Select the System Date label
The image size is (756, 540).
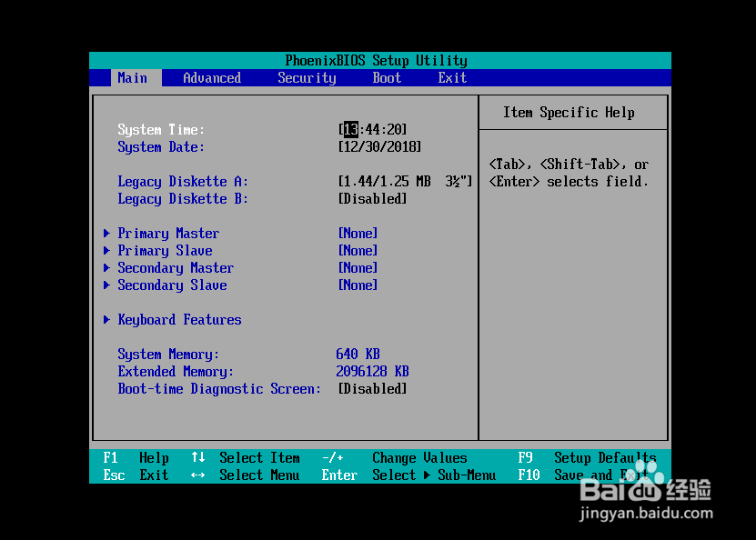click(x=161, y=147)
